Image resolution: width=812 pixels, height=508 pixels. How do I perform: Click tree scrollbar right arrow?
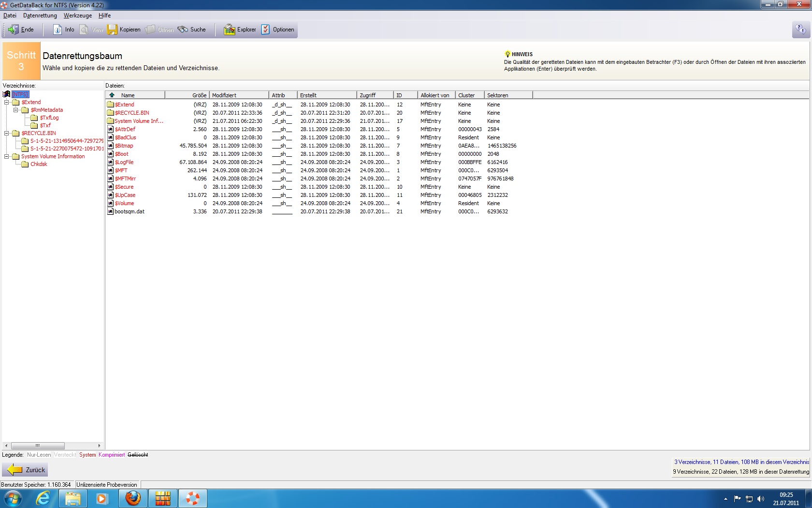pyautogui.click(x=99, y=446)
